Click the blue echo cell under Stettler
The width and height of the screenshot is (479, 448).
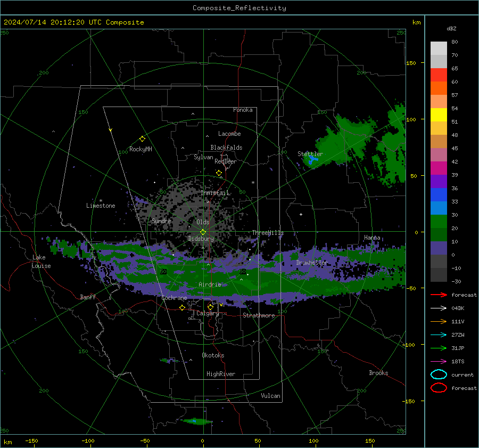312,160
